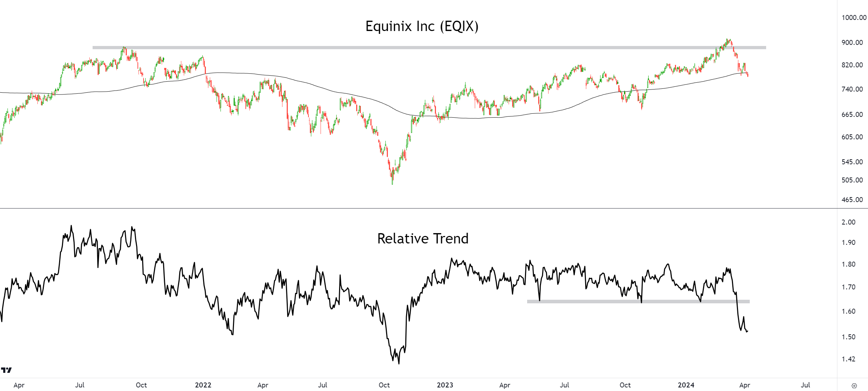Click the 2022 label on time axis
This screenshot has width=868, height=391.
(203, 385)
